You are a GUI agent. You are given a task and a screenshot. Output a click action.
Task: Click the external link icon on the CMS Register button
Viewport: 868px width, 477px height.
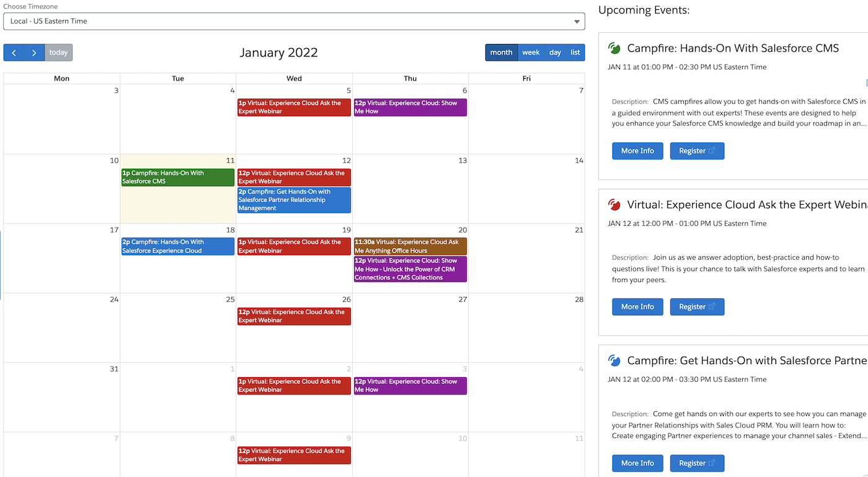(x=712, y=150)
